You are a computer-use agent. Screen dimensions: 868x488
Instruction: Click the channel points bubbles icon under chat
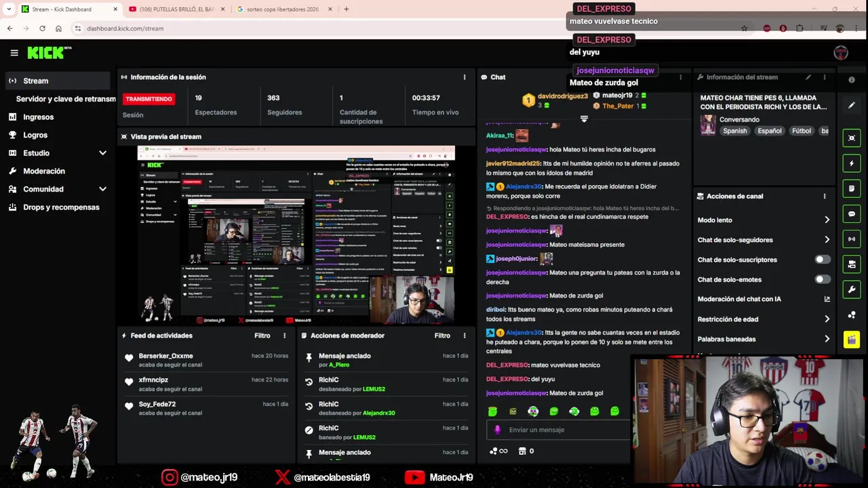494,451
